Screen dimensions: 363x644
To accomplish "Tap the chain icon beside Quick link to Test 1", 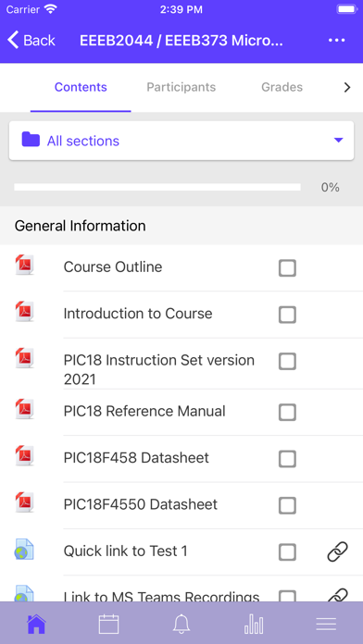I will pos(337,551).
